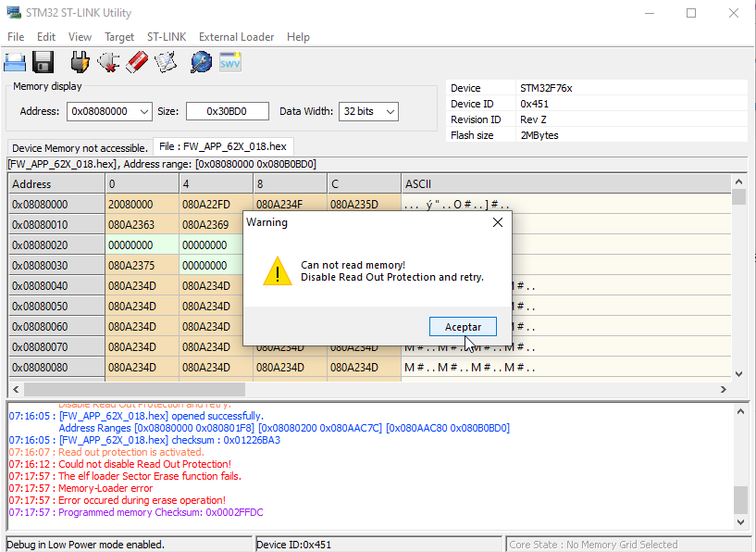The height and width of the screenshot is (552, 756).
Task: Click the memory grid scroll up arrow
Action: point(738,182)
